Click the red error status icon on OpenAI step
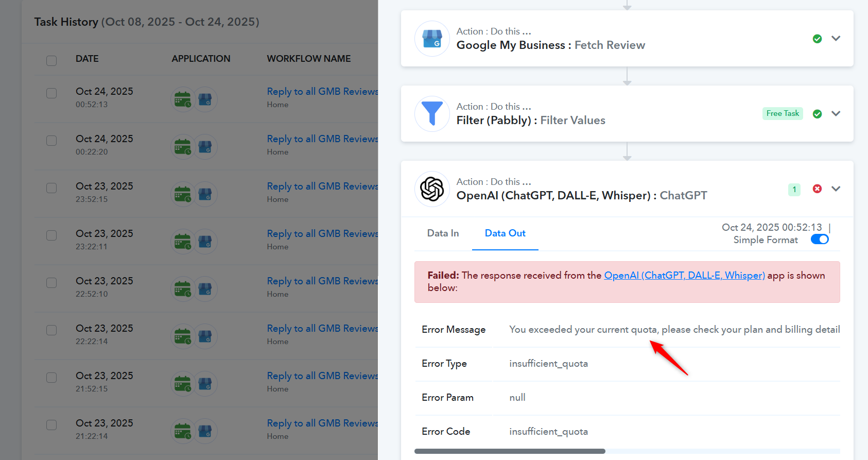868x460 pixels. (817, 189)
